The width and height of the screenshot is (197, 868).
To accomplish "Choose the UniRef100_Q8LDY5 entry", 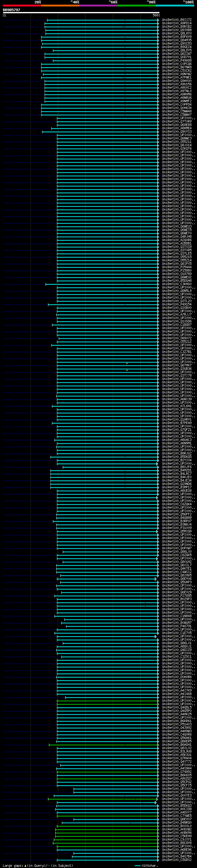I will click(x=177, y=50).
